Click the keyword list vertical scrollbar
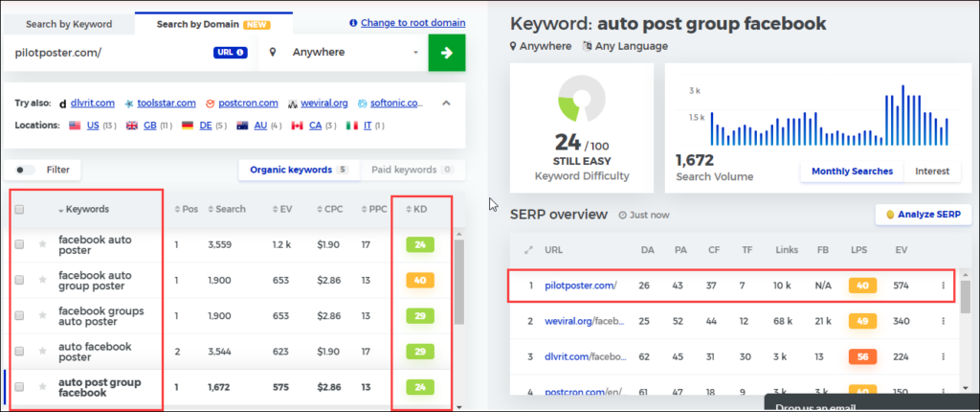 click(x=459, y=282)
